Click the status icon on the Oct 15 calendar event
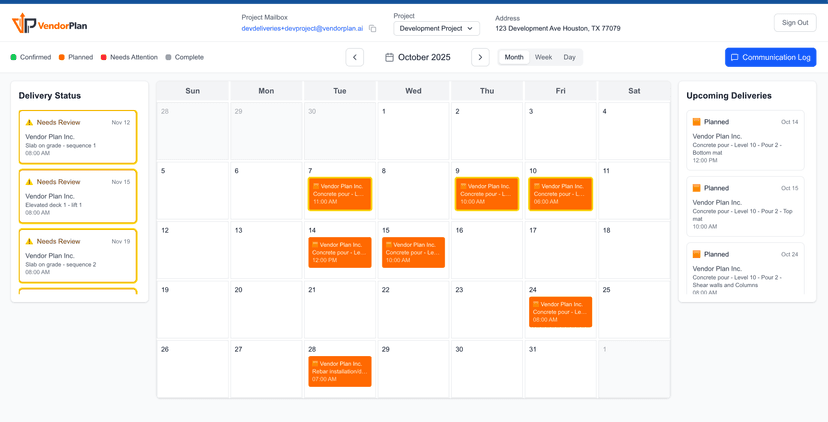This screenshot has width=828, height=422. click(x=389, y=245)
